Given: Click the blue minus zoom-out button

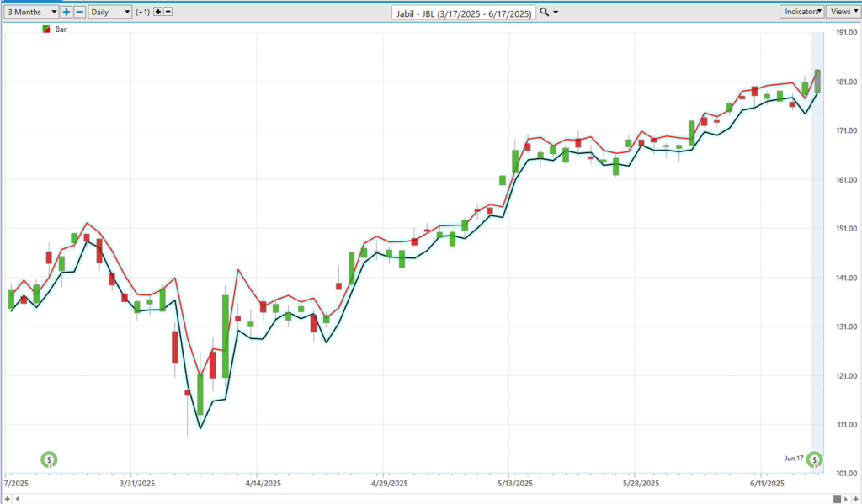Looking at the screenshot, I should (x=79, y=12).
